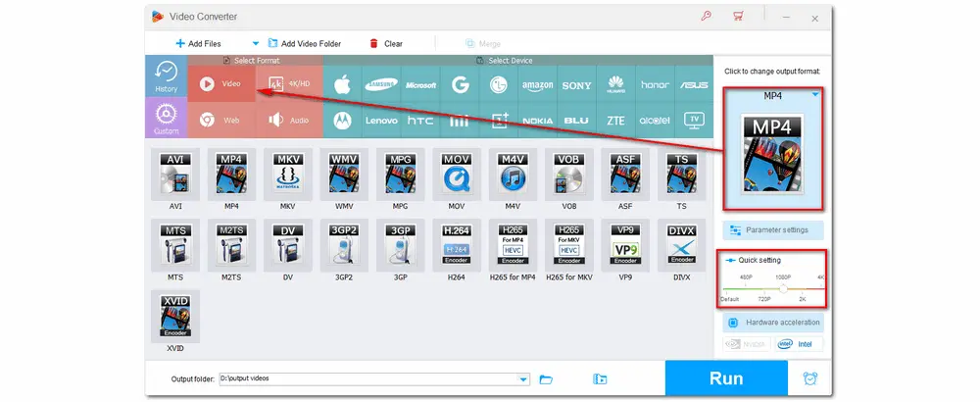Image resolution: width=980 pixels, height=402 pixels.
Task: Pick the 3GP2 format
Action: pos(344,244)
